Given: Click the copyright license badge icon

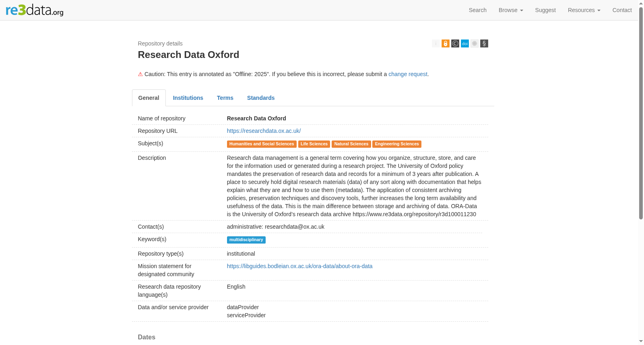Looking at the screenshot, I should [x=455, y=43].
